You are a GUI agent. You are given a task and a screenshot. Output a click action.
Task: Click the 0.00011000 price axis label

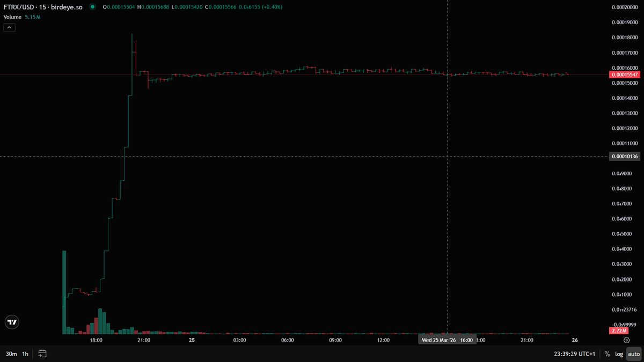click(x=624, y=144)
